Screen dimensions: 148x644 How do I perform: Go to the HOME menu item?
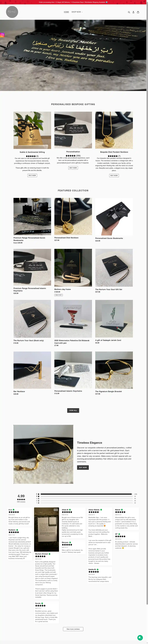[66, 12]
